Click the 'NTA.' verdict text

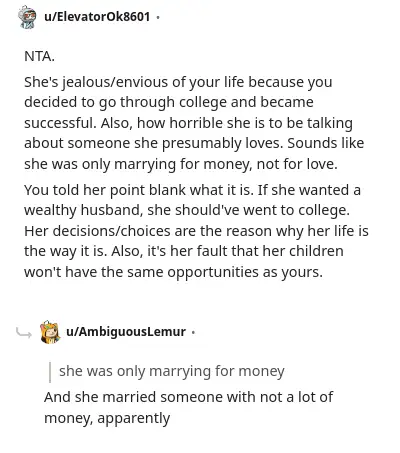point(39,56)
